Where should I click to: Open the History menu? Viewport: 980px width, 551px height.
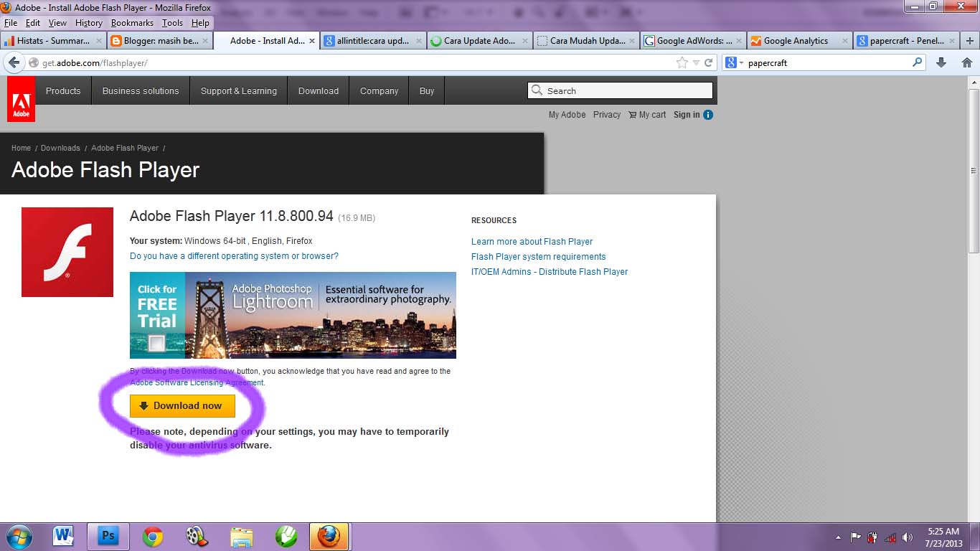[89, 23]
